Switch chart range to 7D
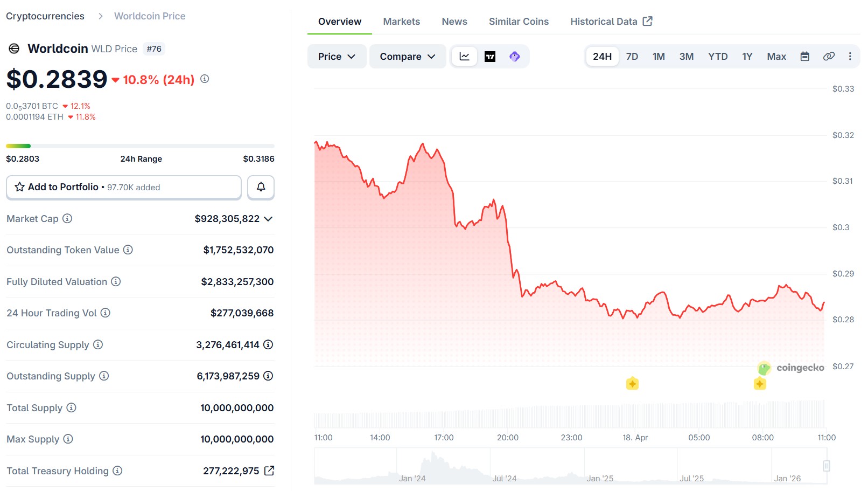The width and height of the screenshot is (868, 491). click(632, 57)
